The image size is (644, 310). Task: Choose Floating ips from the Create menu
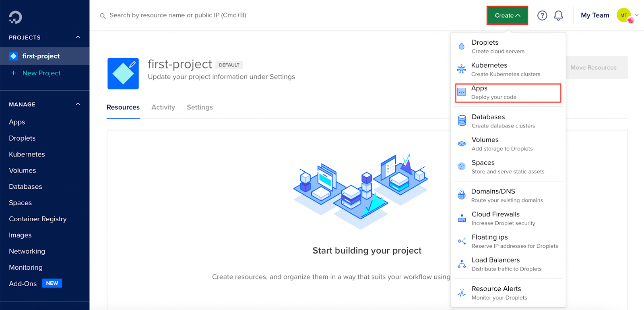(x=508, y=241)
